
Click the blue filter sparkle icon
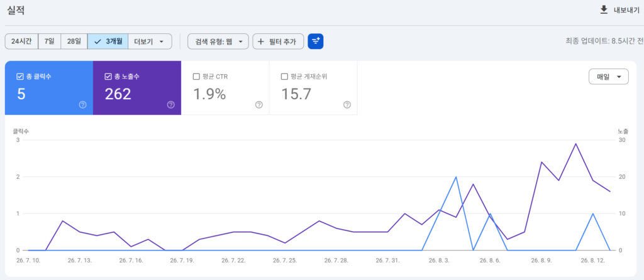(316, 41)
